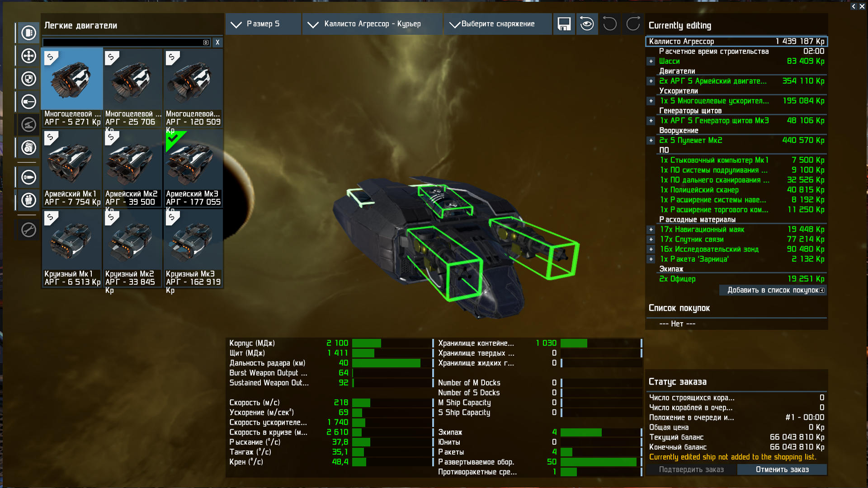
Task: Open the crew category icon
Action: coord(28,200)
